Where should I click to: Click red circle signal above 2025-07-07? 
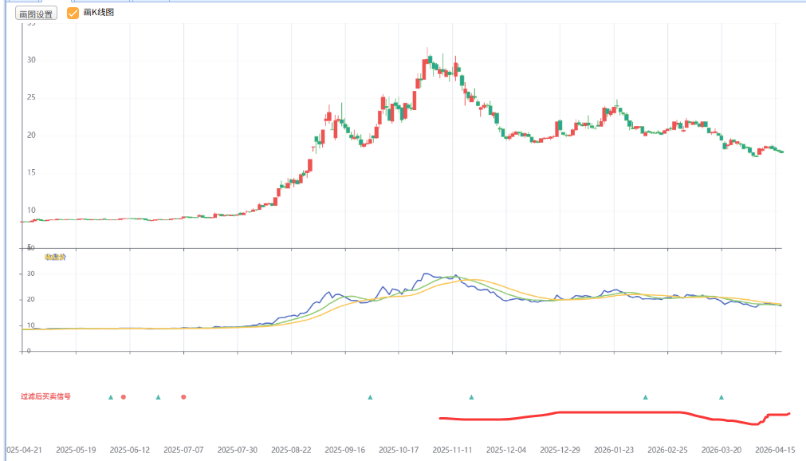[184, 397]
